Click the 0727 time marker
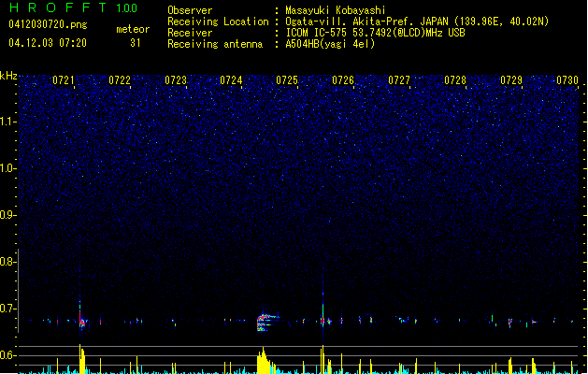 coord(399,80)
